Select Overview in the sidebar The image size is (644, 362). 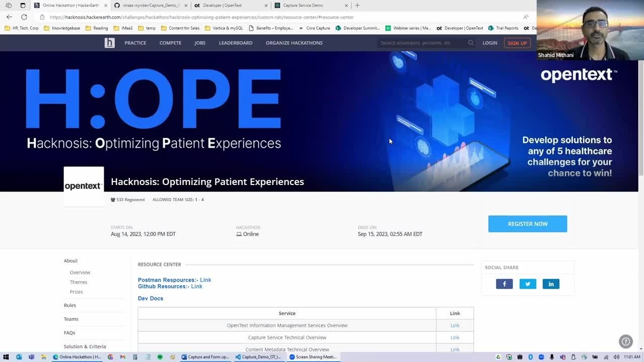tap(80, 273)
